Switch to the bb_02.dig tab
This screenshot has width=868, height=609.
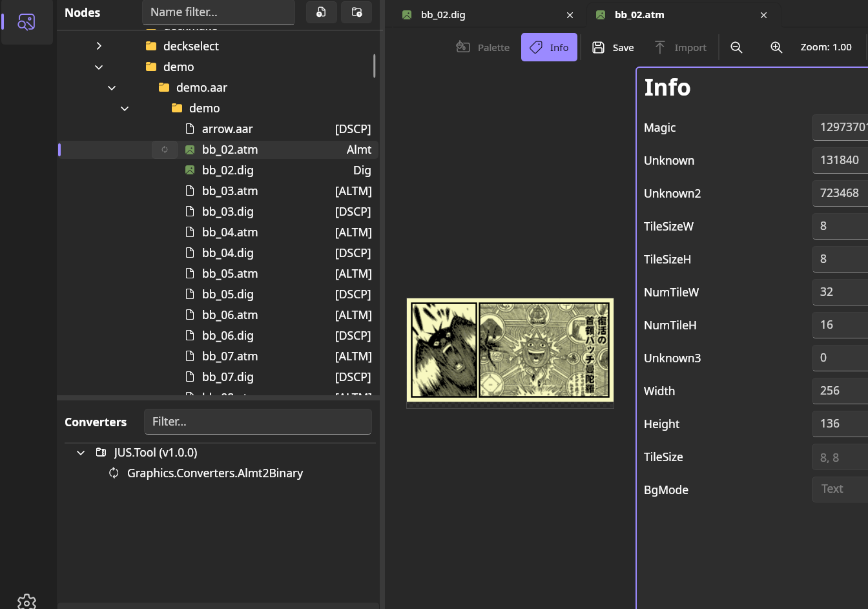point(488,15)
